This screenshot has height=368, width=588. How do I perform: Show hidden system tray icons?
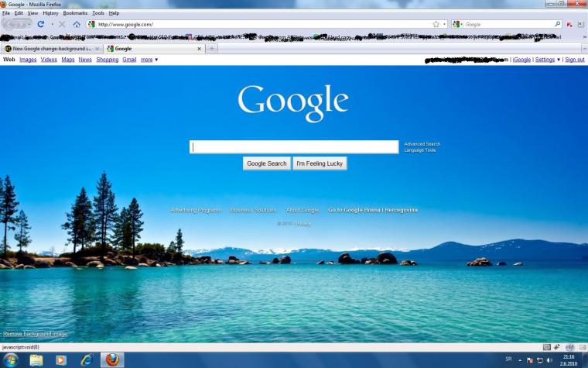click(520, 360)
